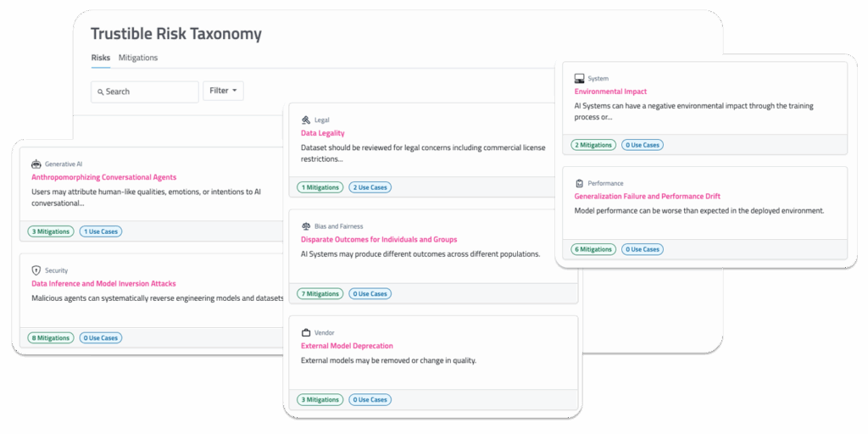The image size is (868, 434).
Task: Click inside the Search input field
Action: [148, 92]
